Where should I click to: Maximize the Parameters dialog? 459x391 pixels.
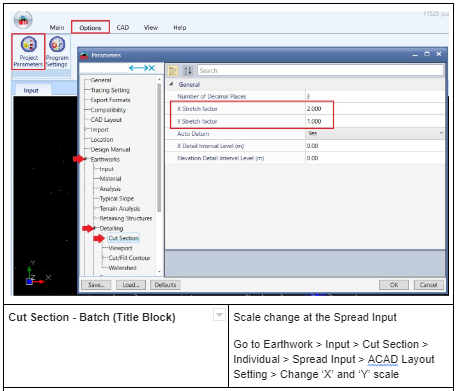[427, 54]
